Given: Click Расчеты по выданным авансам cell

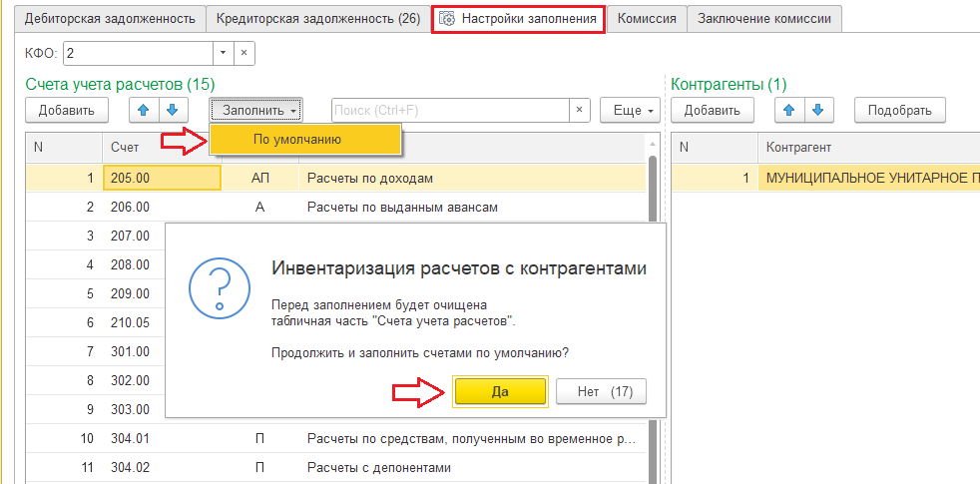Looking at the screenshot, I should pyautogui.click(x=472, y=207).
